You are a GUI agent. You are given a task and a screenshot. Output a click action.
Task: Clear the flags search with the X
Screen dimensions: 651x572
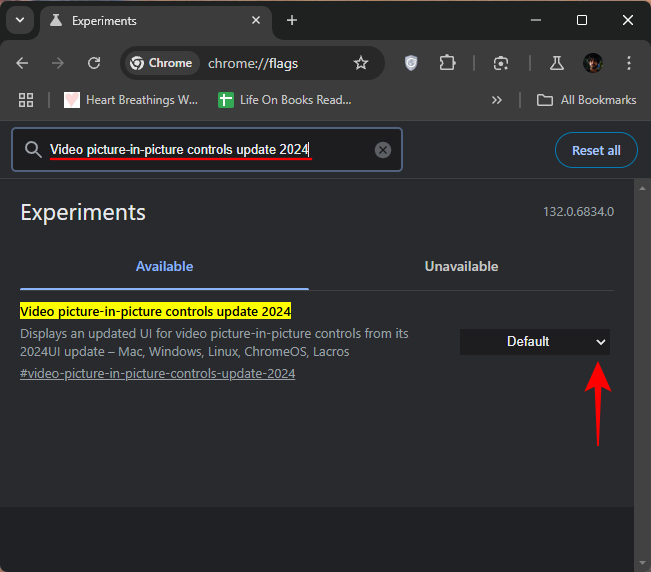(383, 150)
